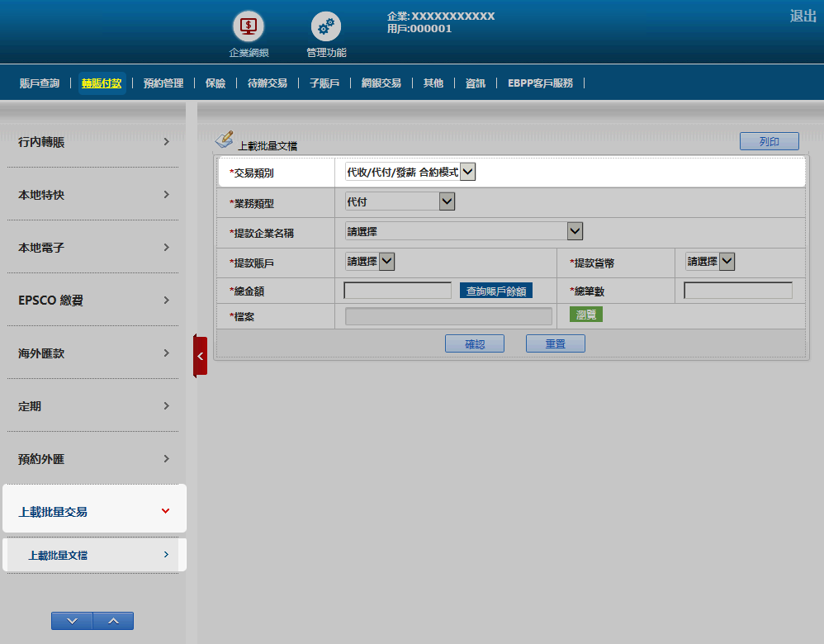
Task: Click the 企業網銀 monitor icon
Action: point(249,26)
